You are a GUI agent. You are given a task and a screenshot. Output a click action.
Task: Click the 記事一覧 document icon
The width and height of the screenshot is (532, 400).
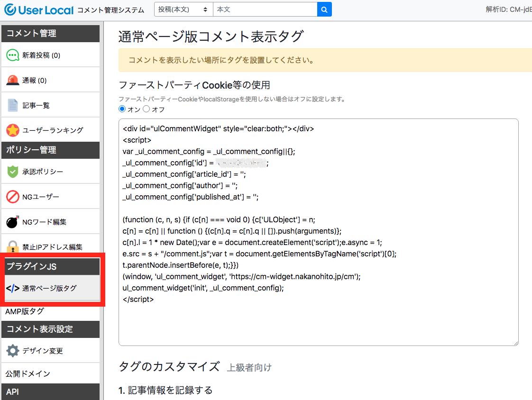pos(12,105)
